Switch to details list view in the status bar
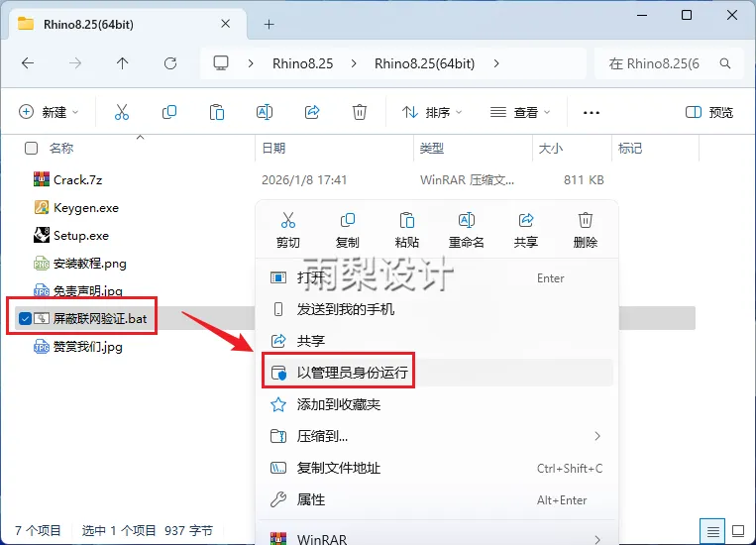756x545 pixels. tap(712, 531)
